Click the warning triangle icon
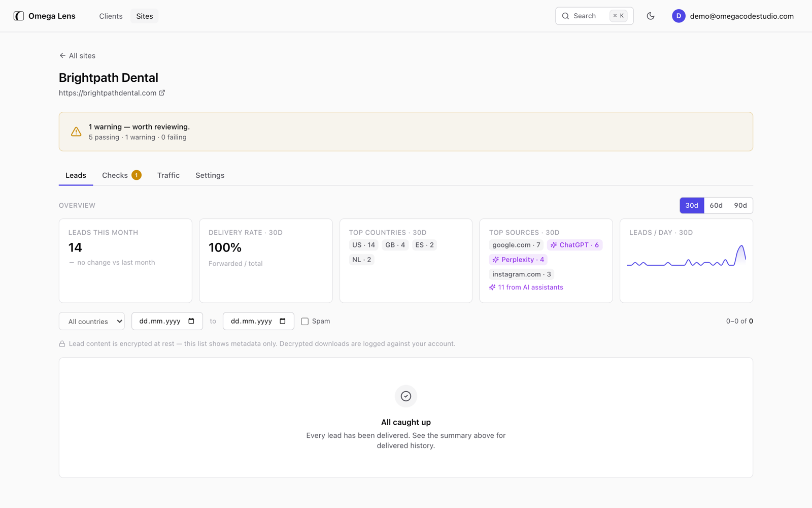The height and width of the screenshot is (508, 812). (76, 132)
